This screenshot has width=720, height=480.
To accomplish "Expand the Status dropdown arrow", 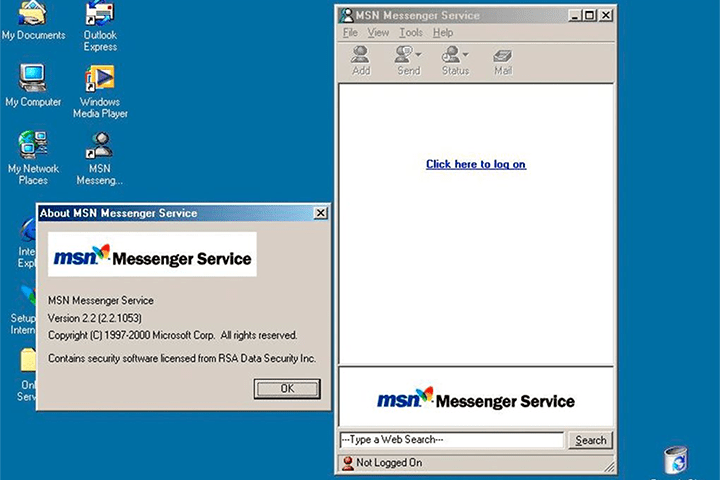I will point(466,55).
